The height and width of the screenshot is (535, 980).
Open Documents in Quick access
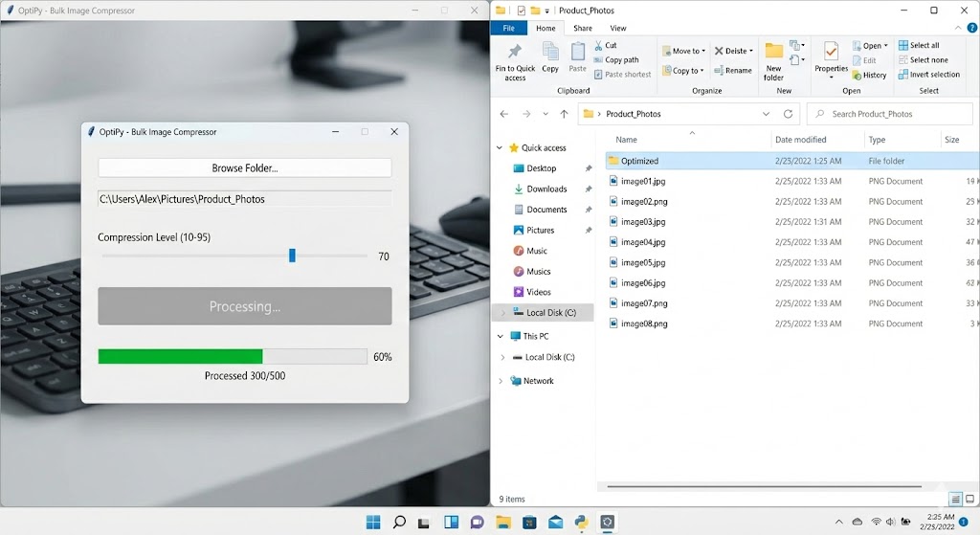(x=546, y=210)
